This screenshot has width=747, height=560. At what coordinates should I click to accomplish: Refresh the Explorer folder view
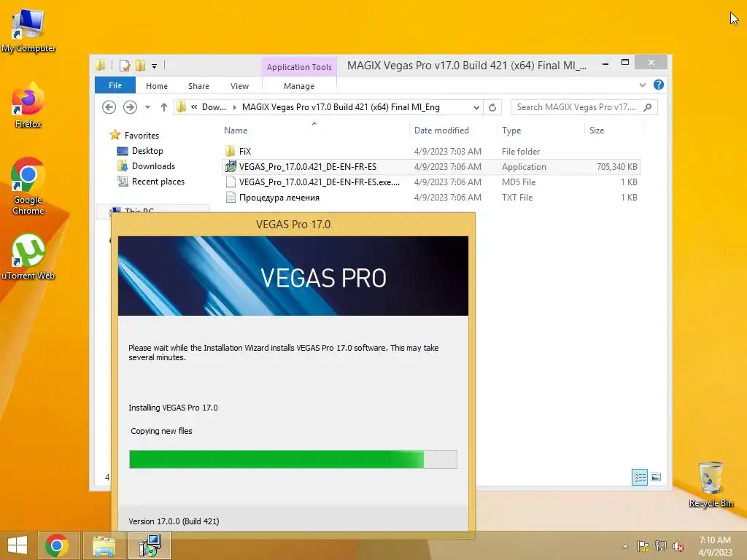pos(492,107)
